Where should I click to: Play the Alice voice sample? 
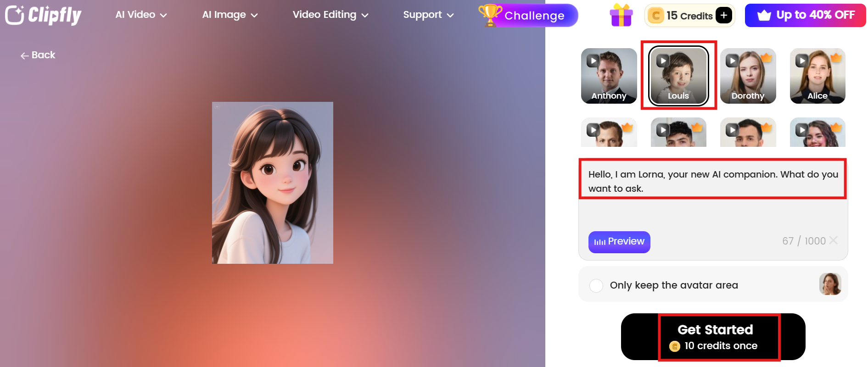pyautogui.click(x=802, y=61)
